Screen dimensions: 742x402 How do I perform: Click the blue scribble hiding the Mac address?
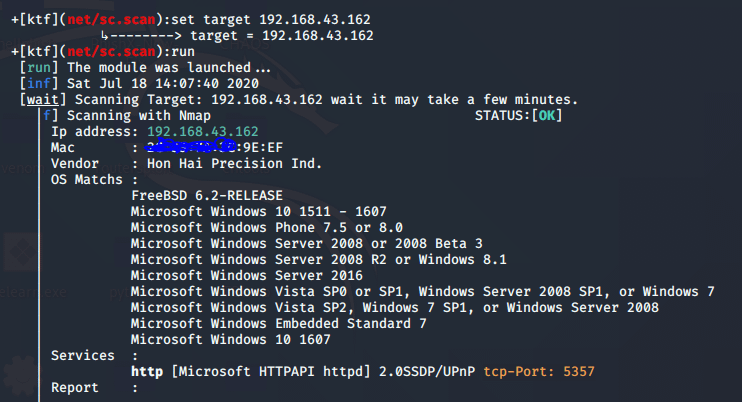[x=192, y=146]
